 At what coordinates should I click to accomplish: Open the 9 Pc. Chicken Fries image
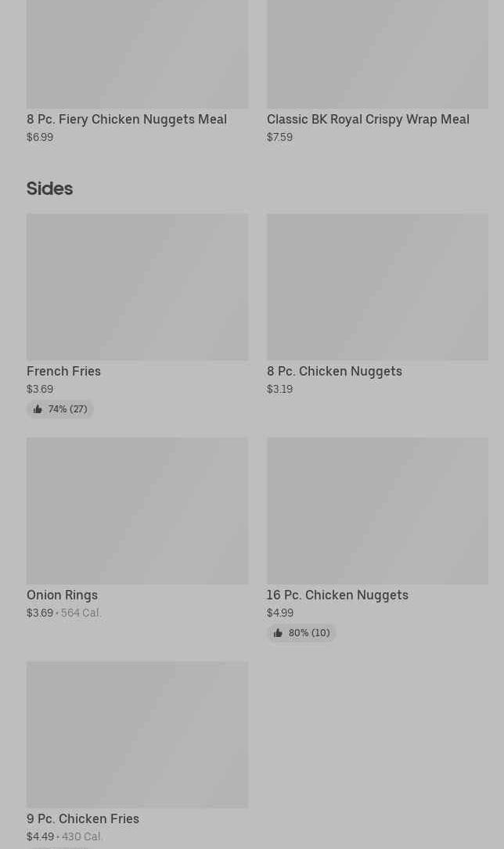point(138,735)
